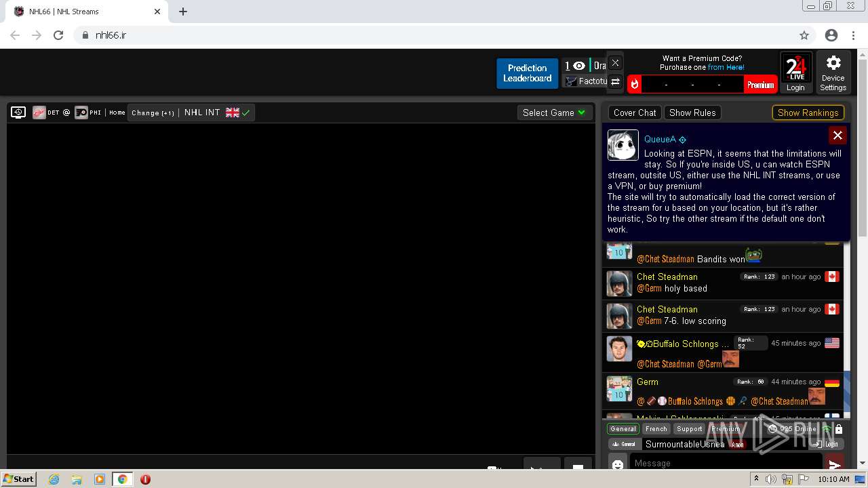Click the premium code entry field

click(692, 85)
